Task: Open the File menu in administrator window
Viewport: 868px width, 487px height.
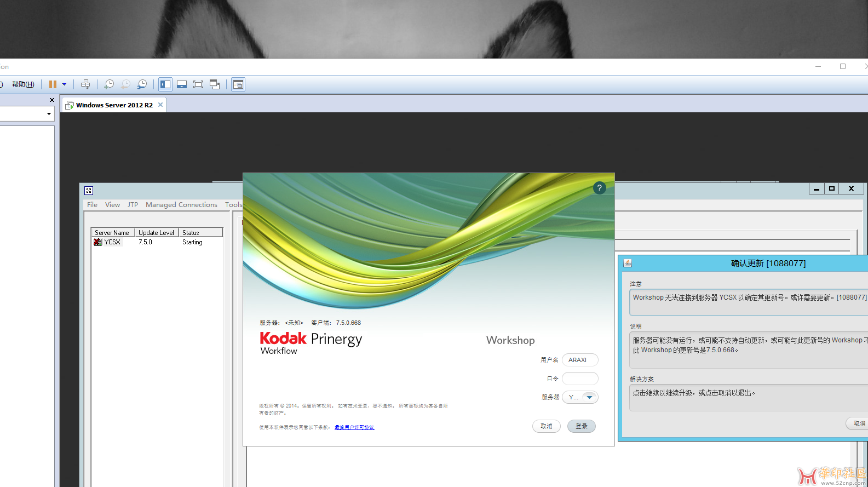Action: 92,205
